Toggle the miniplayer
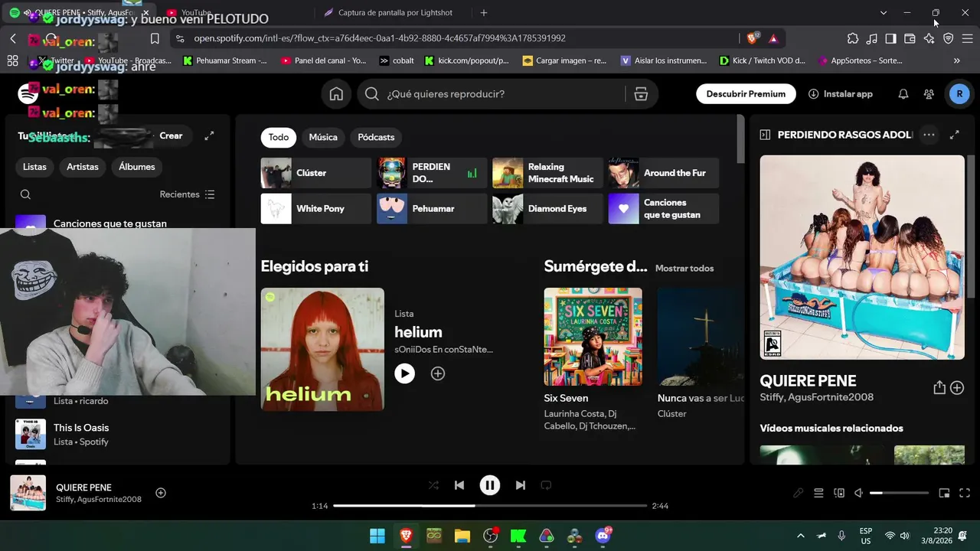Image resolution: width=980 pixels, height=551 pixels. (x=945, y=494)
